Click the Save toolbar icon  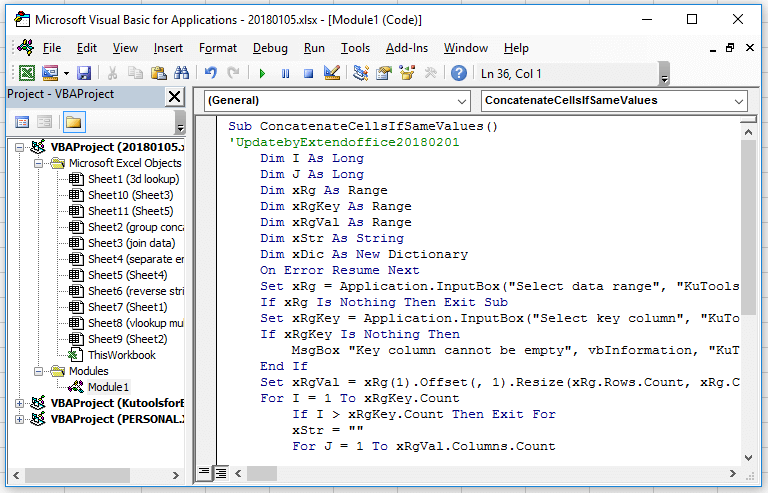(x=84, y=73)
